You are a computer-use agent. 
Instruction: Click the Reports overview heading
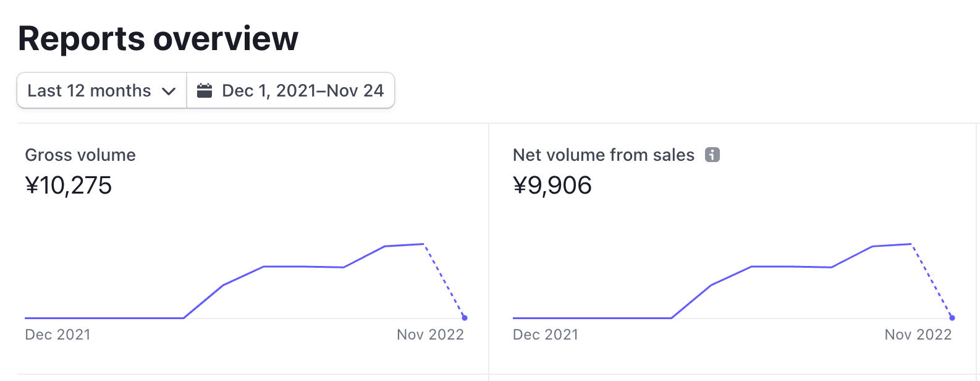(158, 38)
